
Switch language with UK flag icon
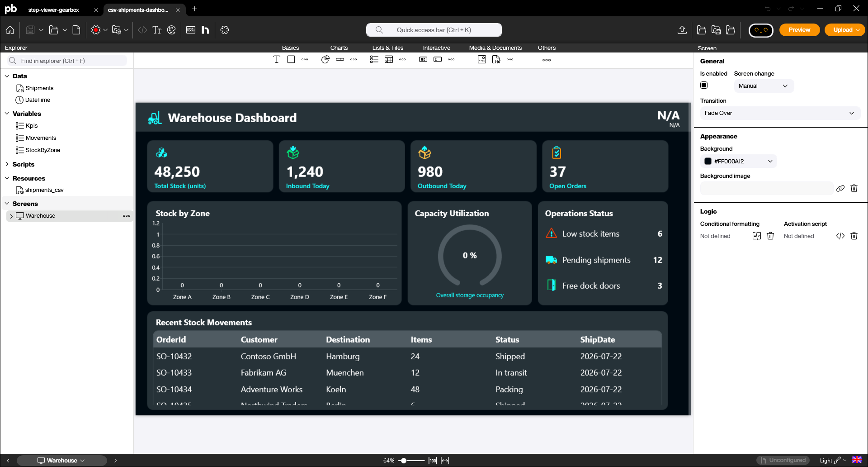[x=856, y=460]
